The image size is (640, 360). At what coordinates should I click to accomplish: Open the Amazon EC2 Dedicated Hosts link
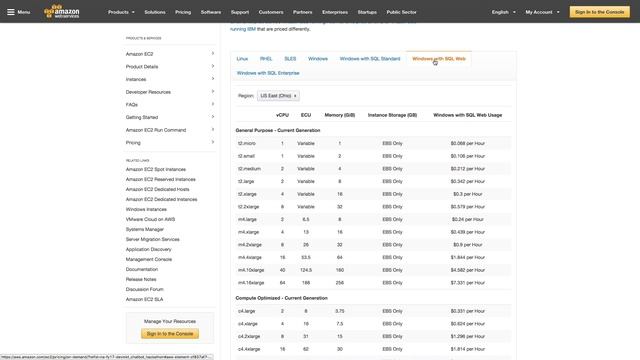point(157,189)
